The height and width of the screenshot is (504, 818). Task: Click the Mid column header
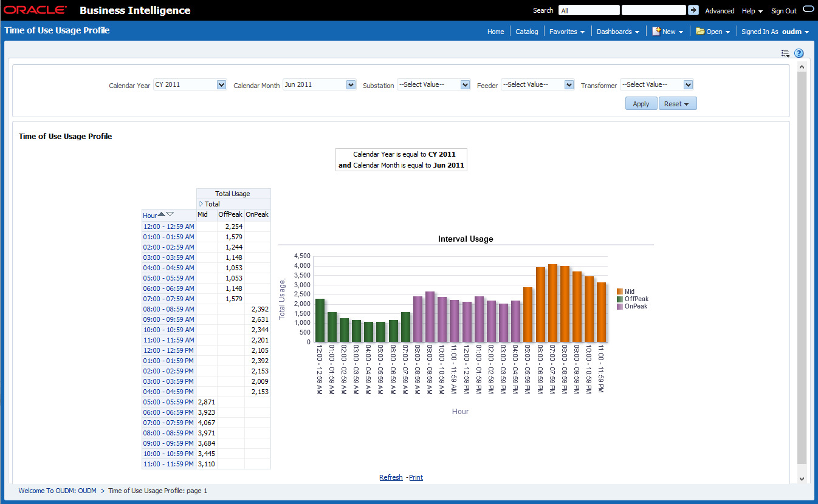click(202, 214)
